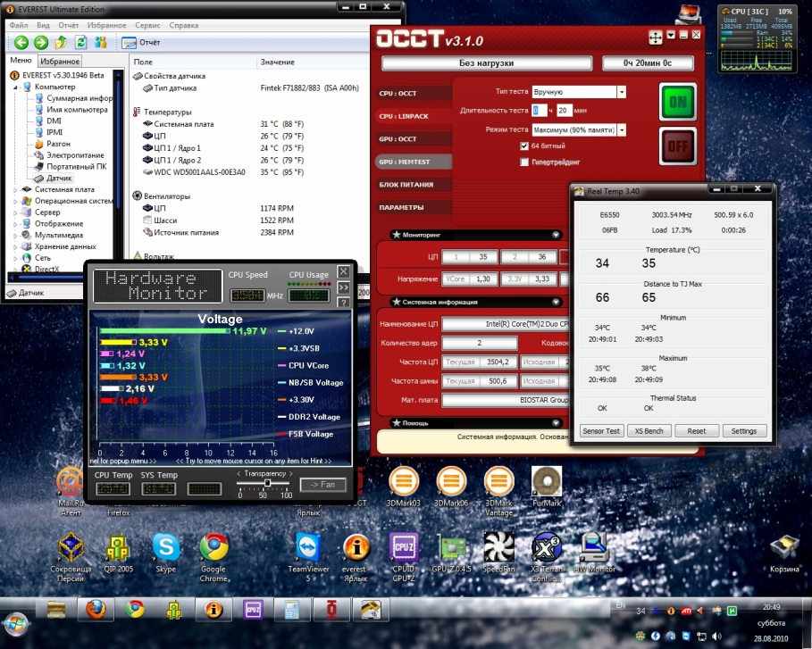Click the EVEREST users icon in toolbar
This screenshot has height=649, width=812.
tap(100, 43)
